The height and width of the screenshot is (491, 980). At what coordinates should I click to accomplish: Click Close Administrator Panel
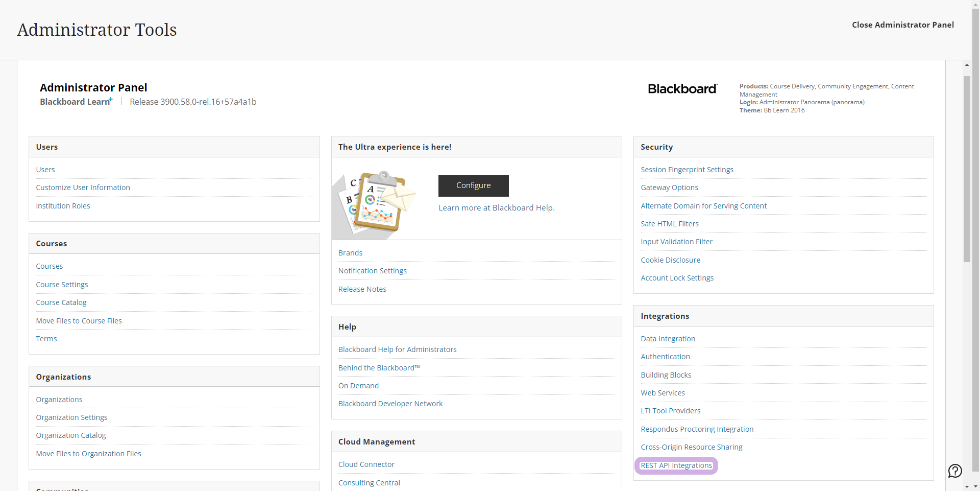click(x=902, y=25)
